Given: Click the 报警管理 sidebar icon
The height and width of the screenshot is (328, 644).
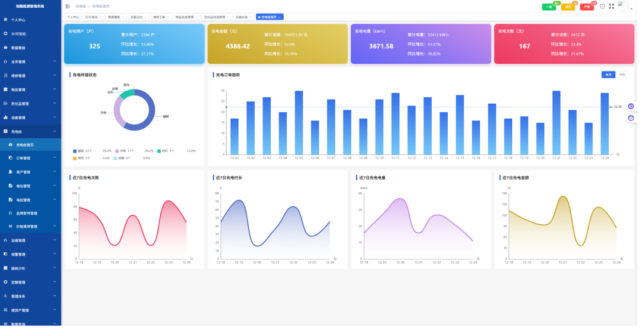Looking at the screenshot, I should pos(5,254).
